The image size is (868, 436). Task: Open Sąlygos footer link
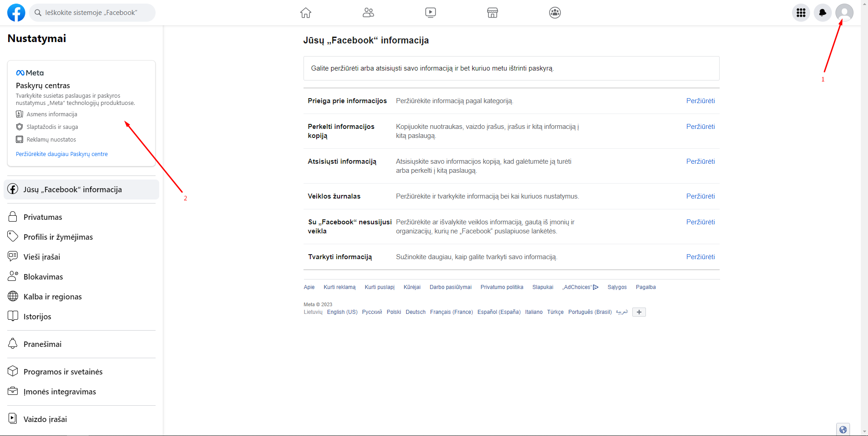coord(617,287)
